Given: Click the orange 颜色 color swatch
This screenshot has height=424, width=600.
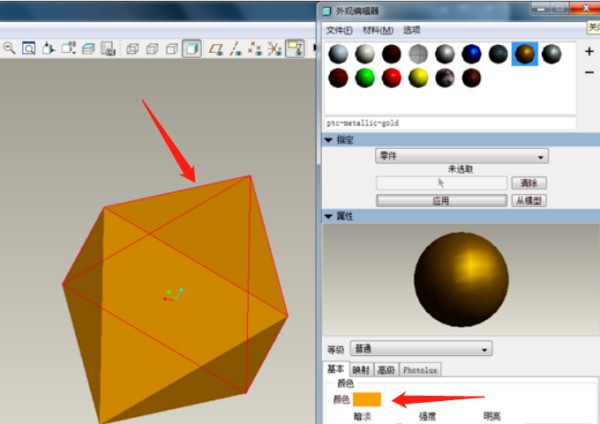Looking at the screenshot, I should coord(368,400).
